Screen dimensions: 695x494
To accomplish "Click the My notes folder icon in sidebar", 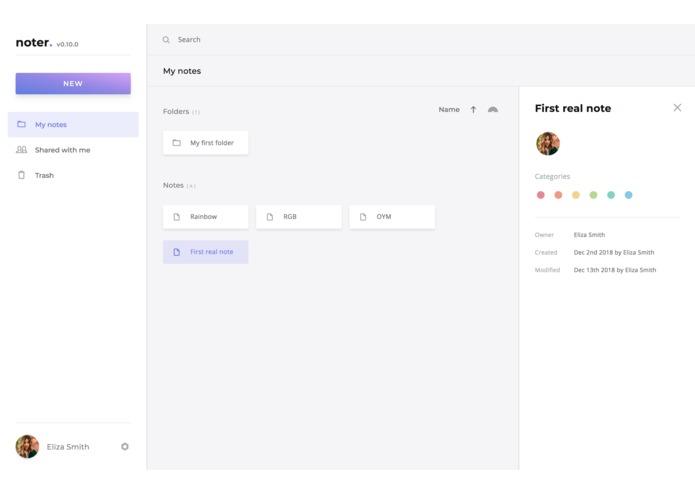I will [x=21, y=124].
